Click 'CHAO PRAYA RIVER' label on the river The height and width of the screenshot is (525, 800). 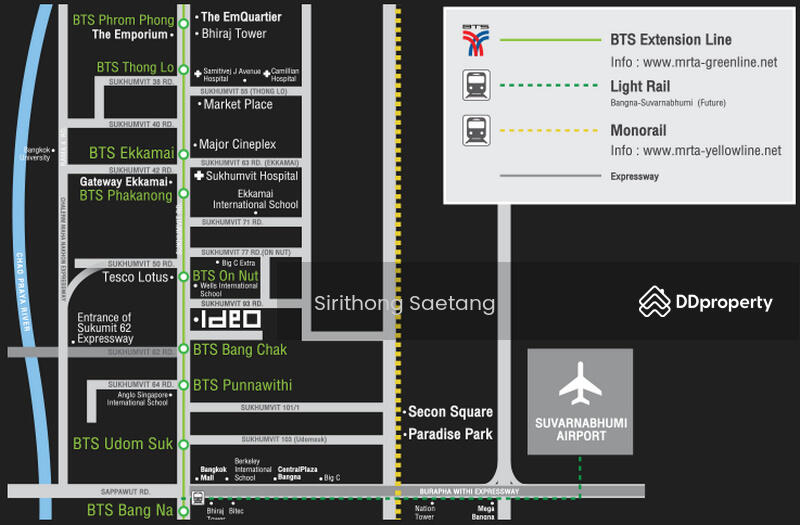pos(23,291)
